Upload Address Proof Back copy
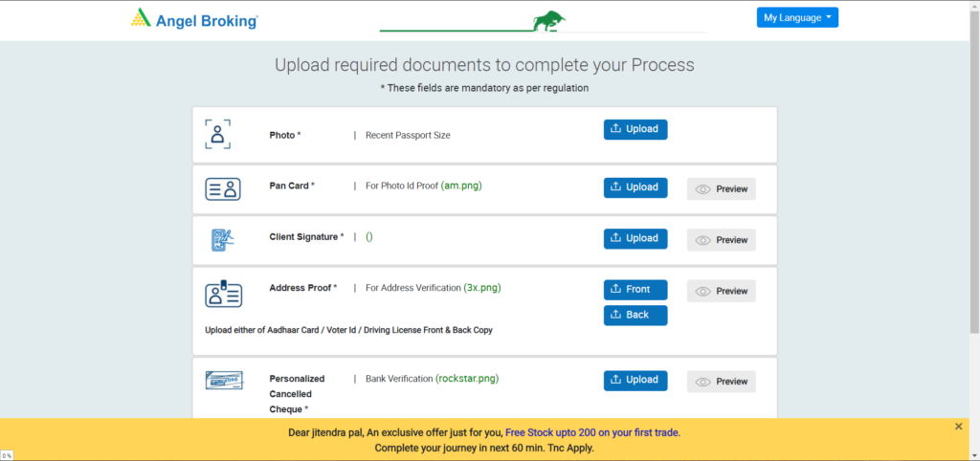Screen dimensions: 980x461 pyautogui.click(x=635, y=315)
